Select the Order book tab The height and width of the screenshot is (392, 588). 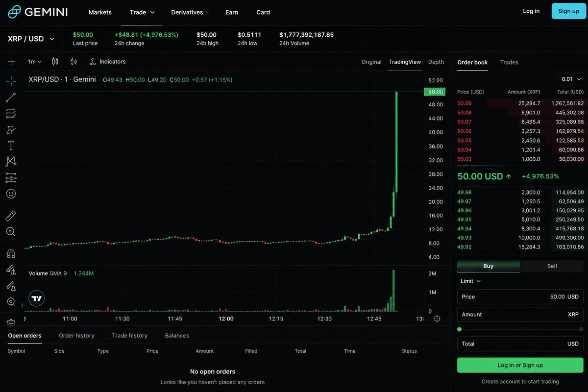click(x=472, y=62)
